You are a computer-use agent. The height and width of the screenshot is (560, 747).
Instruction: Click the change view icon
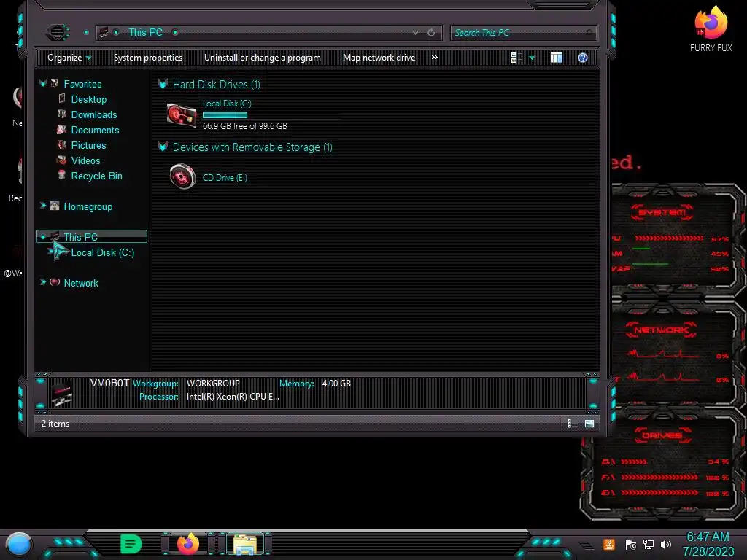(x=516, y=58)
